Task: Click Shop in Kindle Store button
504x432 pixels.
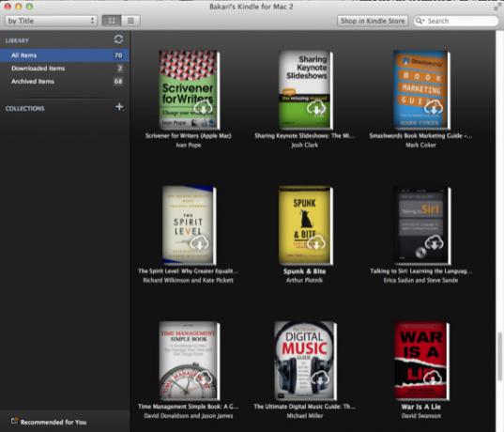Action: (x=373, y=21)
